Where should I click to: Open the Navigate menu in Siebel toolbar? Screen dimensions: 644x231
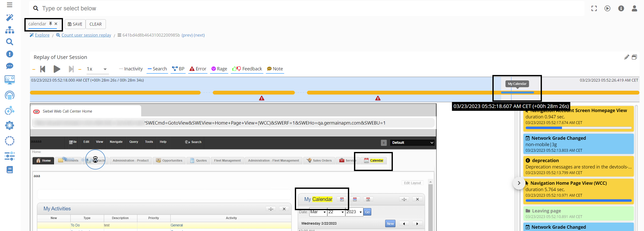pos(116,142)
